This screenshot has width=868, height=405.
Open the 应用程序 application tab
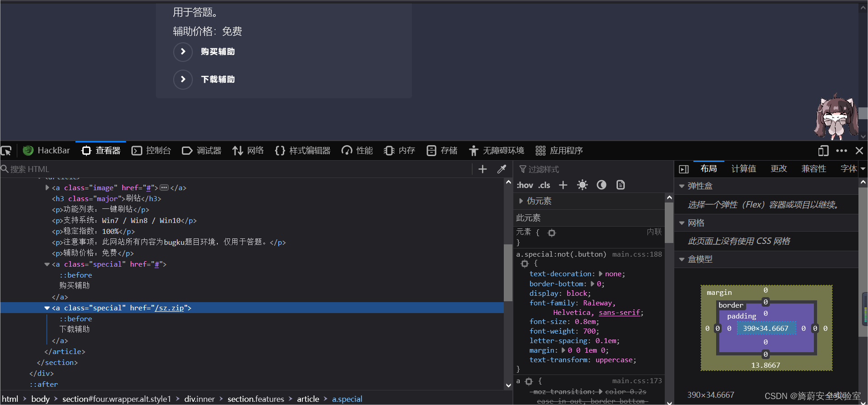[559, 151]
